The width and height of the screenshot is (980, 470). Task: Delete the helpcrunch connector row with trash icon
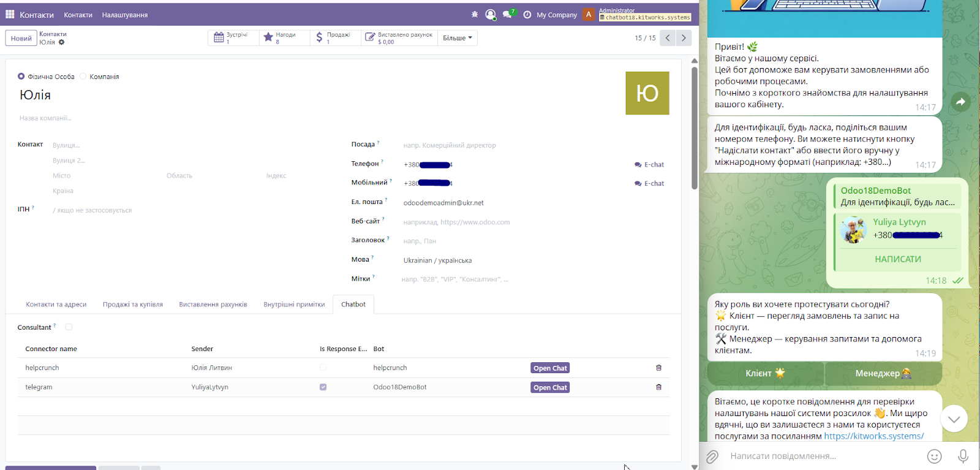(658, 368)
